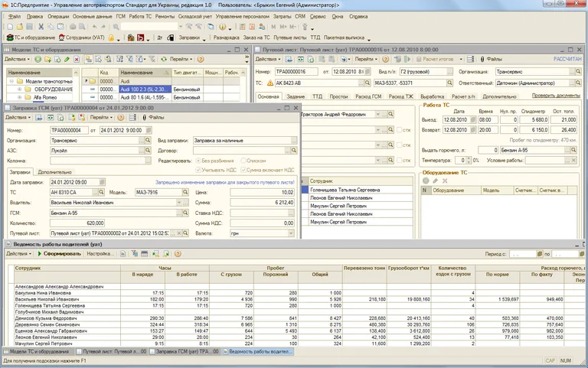
Task: Switch to the Дополнительно tab in Заправка ГСМ
Action: pyautogui.click(x=54, y=172)
